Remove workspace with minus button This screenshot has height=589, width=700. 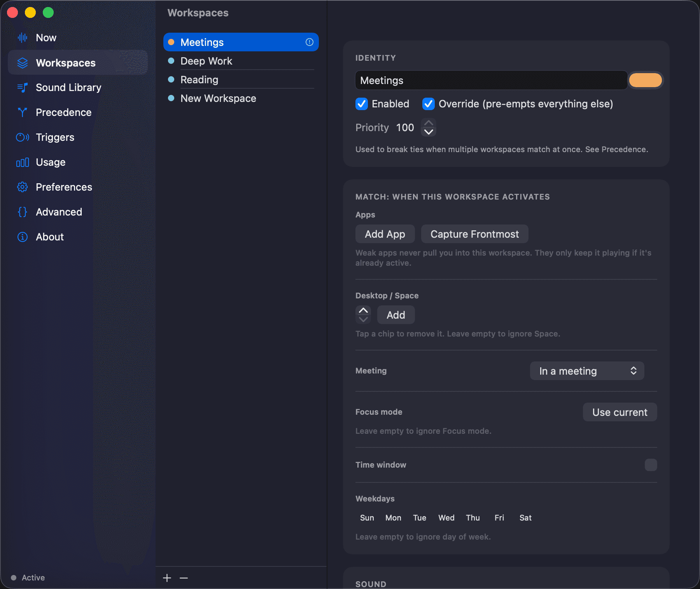(x=184, y=578)
